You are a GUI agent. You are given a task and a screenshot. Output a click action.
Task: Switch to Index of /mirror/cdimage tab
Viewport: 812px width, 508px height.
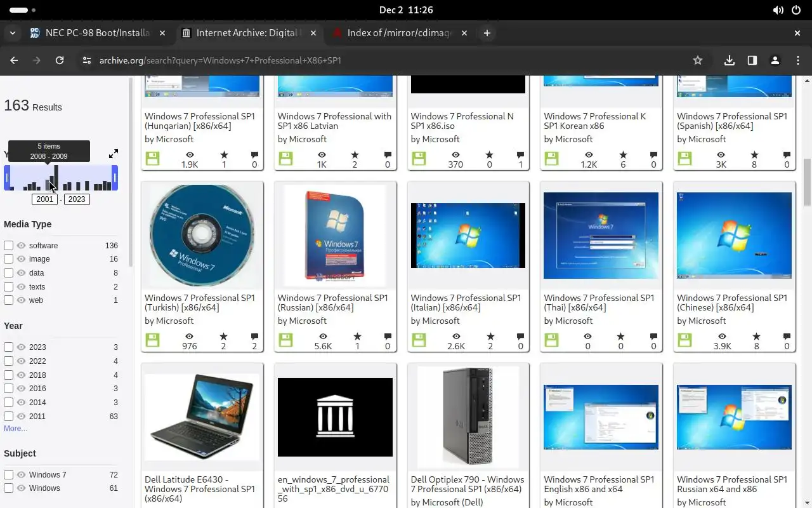click(x=400, y=33)
